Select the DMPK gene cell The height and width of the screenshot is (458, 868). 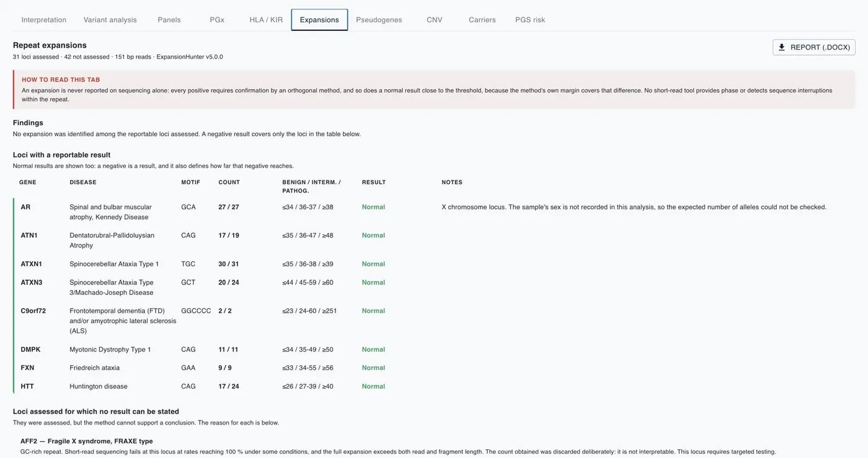click(x=30, y=350)
